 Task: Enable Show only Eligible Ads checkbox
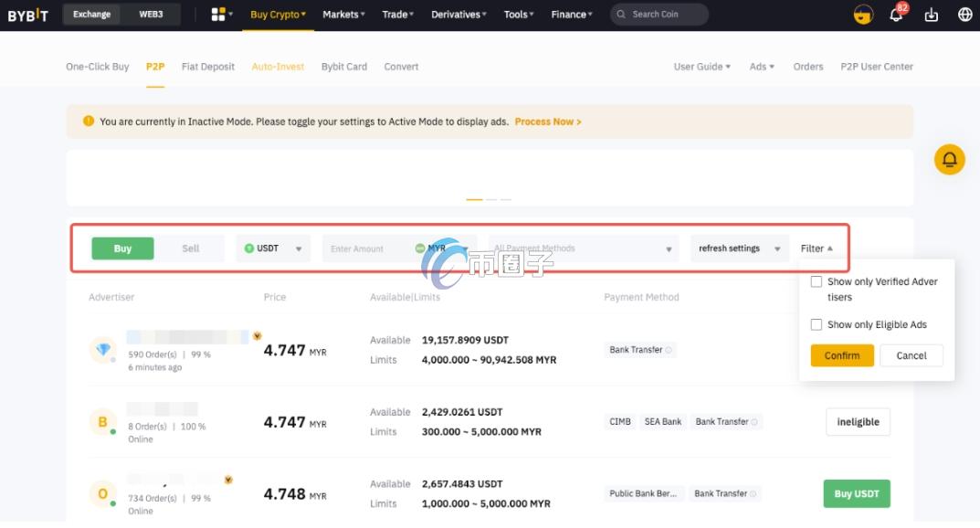(x=817, y=324)
